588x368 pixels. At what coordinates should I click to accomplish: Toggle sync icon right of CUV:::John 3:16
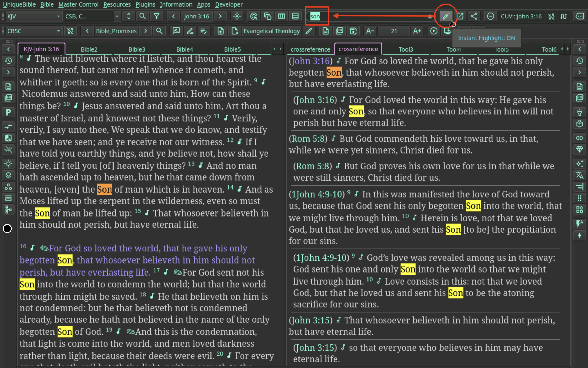point(551,16)
